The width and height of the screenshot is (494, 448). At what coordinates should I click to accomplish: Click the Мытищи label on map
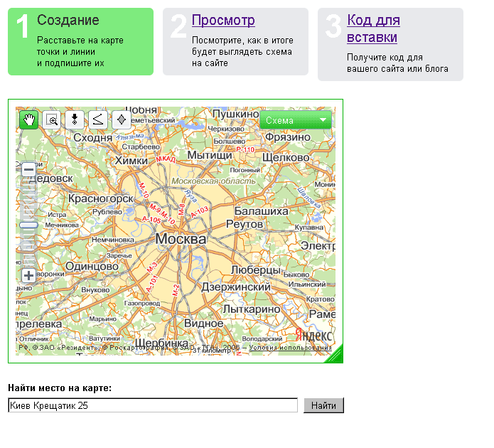pyautogui.click(x=210, y=155)
